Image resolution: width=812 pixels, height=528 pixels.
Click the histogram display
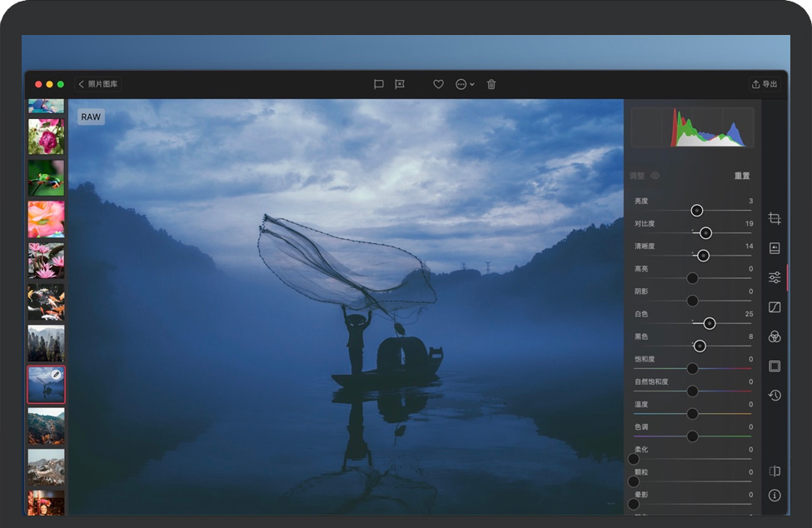tap(692, 128)
